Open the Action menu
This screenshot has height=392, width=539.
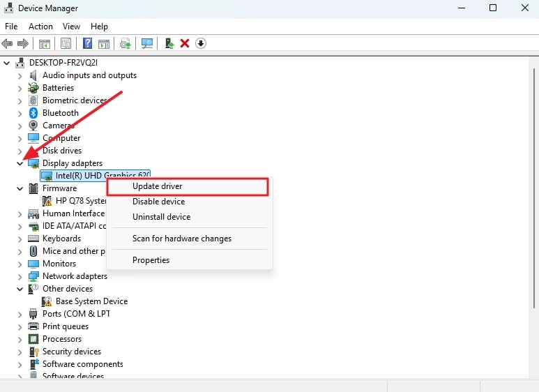point(40,27)
